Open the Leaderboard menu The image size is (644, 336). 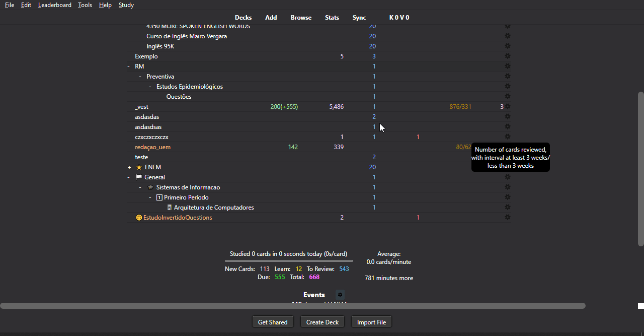coord(55,5)
